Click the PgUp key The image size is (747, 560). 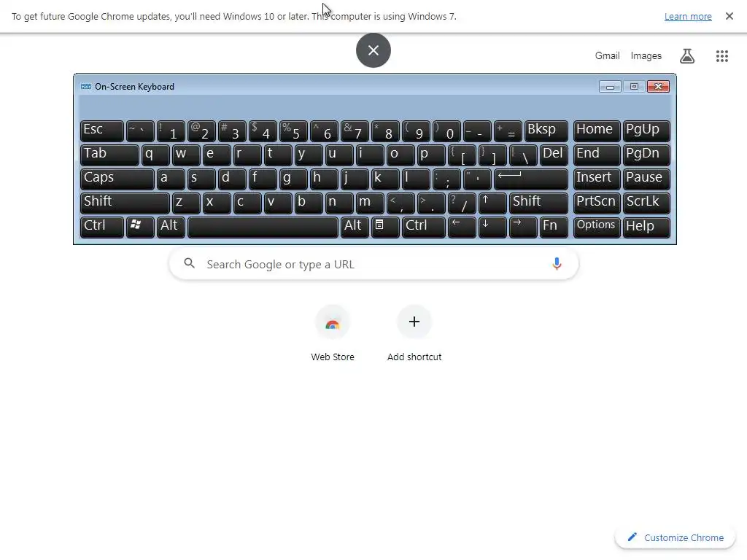[x=646, y=131]
